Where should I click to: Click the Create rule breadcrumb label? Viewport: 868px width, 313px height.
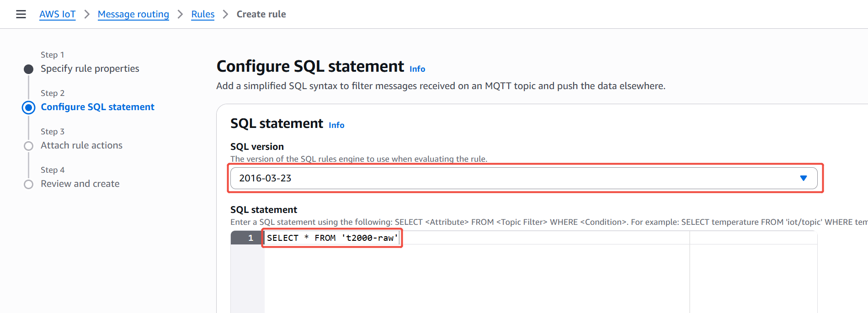(x=261, y=14)
